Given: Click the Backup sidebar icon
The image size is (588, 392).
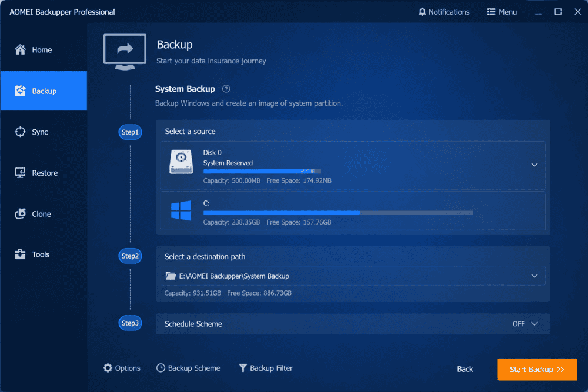Looking at the screenshot, I should (x=20, y=91).
